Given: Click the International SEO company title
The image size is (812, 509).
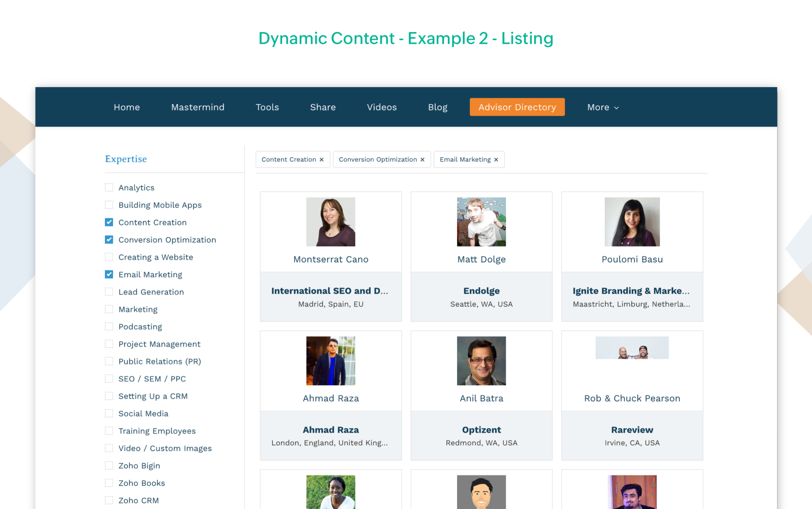Looking at the screenshot, I should 330,291.
